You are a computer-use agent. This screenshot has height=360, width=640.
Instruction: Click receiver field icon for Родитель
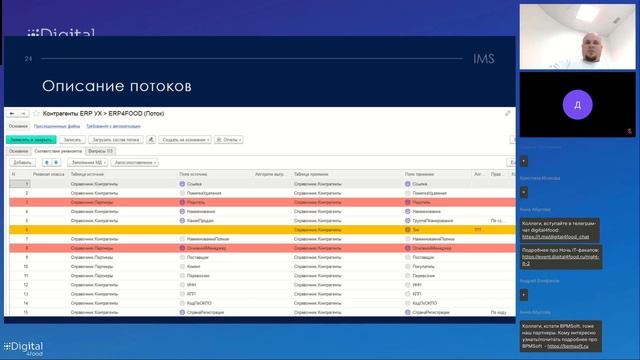pyautogui.click(x=407, y=202)
